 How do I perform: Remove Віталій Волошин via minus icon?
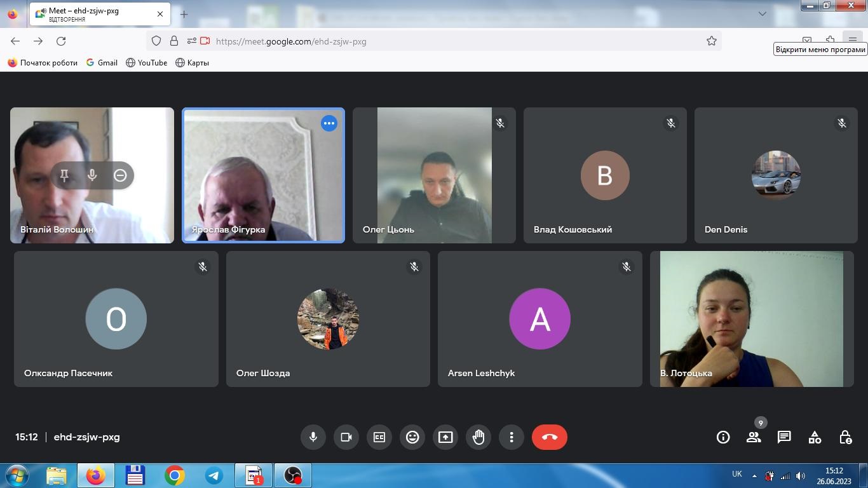(120, 175)
